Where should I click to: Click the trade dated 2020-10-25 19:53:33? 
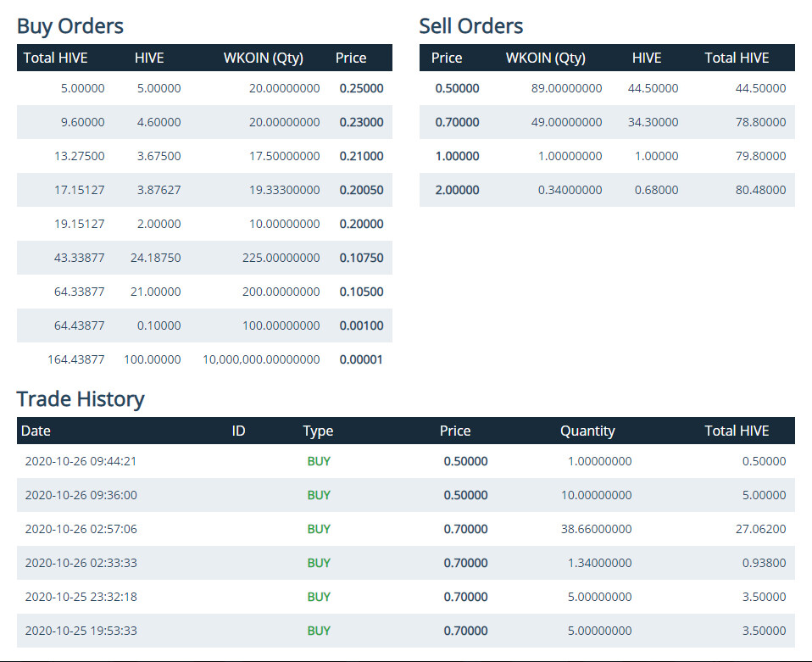(x=405, y=631)
